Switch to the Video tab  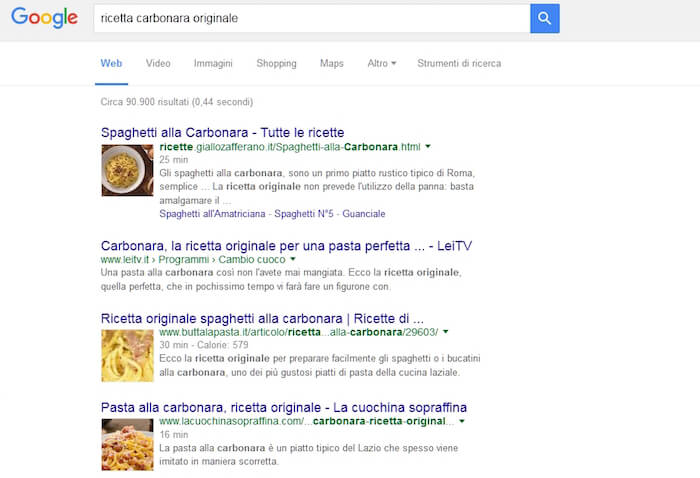pyautogui.click(x=158, y=63)
